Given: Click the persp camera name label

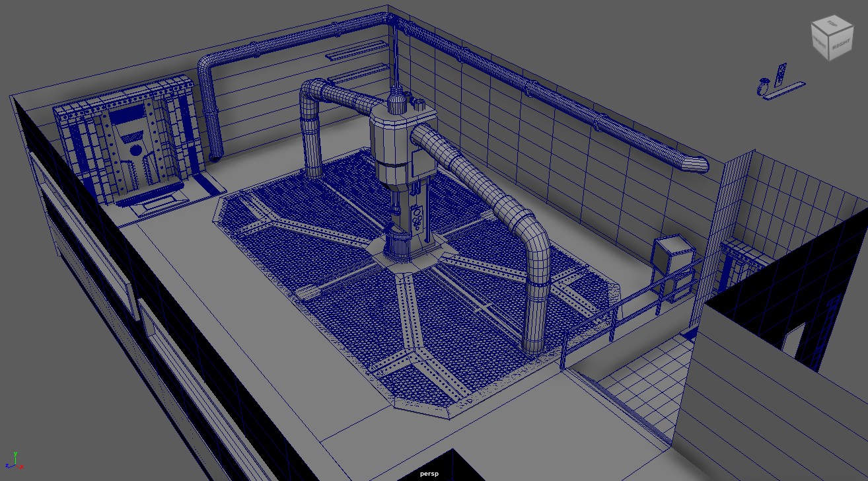Looking at the screenshot, I should (429, 473).
